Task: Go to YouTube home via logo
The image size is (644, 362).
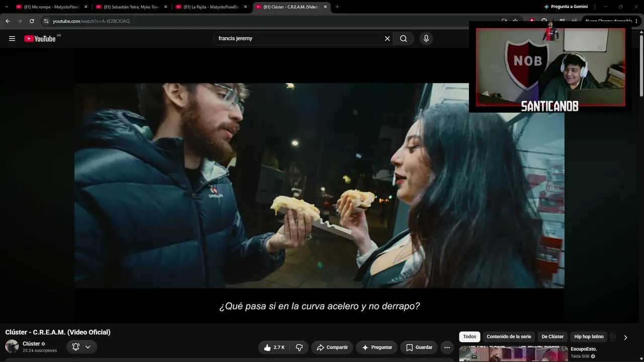Action: (x=40, y=39)
